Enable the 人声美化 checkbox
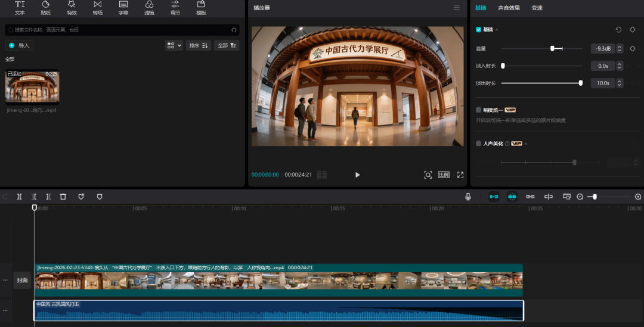This screenshot has height=327, width=644. pos(478,144)
